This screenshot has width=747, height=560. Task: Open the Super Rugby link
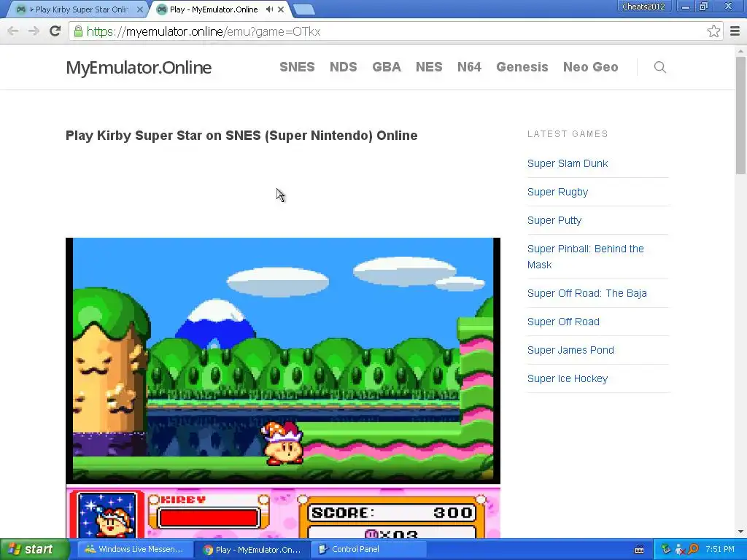click(557, 192)
